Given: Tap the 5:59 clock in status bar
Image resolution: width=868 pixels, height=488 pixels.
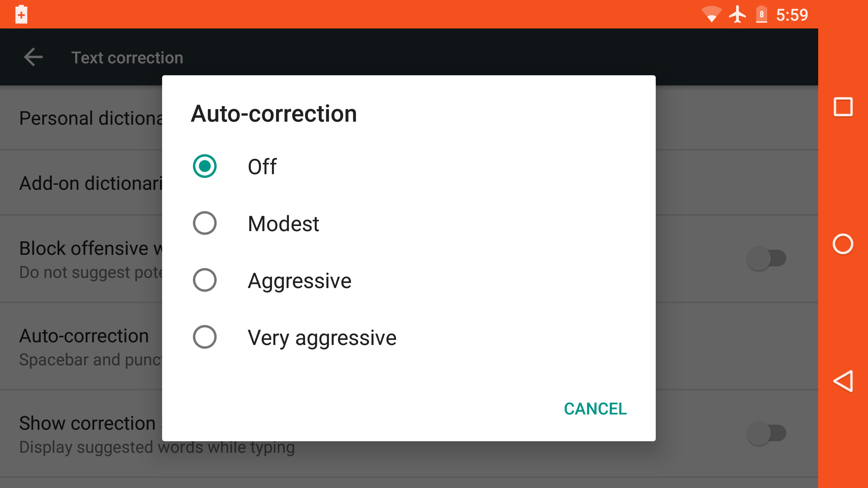Looking at the screenshot, I should tap(792, 15).
